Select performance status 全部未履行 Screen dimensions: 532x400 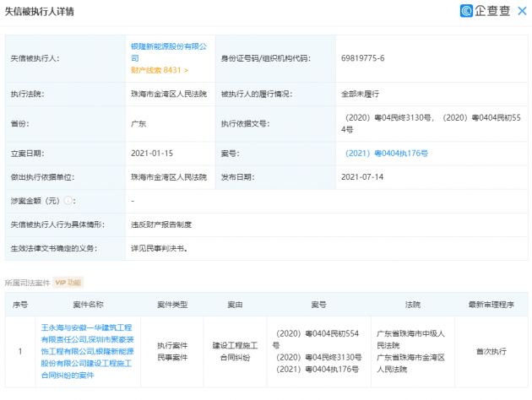coord(360,94)
